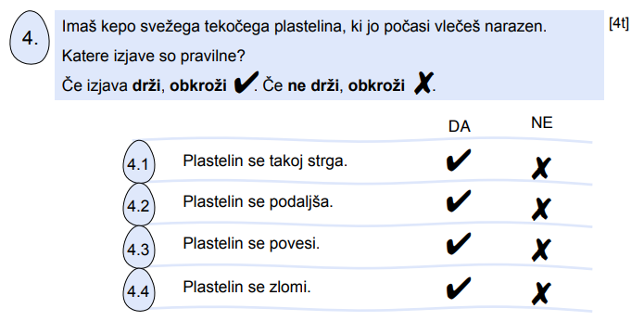Click the NE column header
Screen dimensions: 644x334
(x=541, y=122)
